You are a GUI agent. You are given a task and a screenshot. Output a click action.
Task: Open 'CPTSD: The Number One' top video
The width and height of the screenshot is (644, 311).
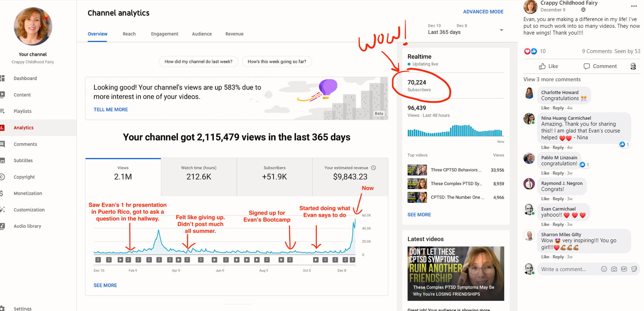pyautogui.click(x=456, y=197)
